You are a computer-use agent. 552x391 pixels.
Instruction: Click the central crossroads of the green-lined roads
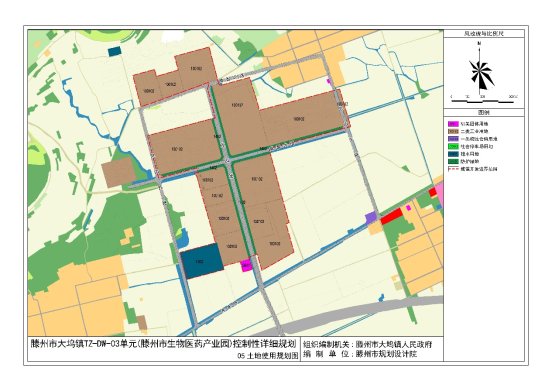[228, 161]
